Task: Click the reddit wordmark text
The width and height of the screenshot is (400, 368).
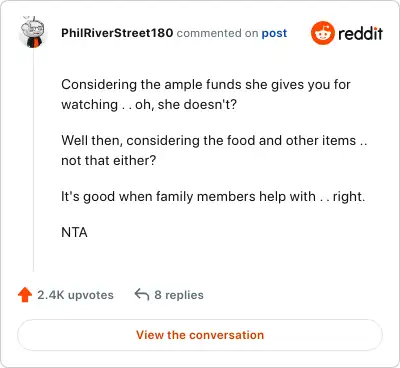Action: [361, 33]
